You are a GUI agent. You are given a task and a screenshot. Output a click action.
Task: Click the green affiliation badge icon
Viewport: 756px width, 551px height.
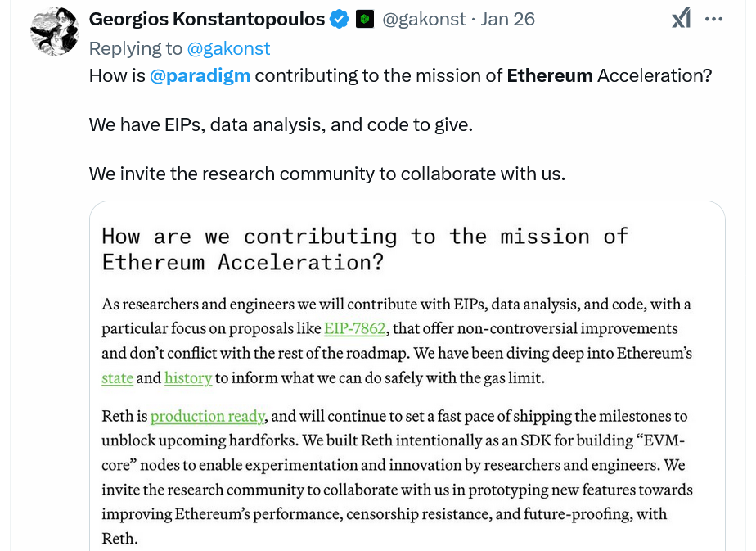365,20
